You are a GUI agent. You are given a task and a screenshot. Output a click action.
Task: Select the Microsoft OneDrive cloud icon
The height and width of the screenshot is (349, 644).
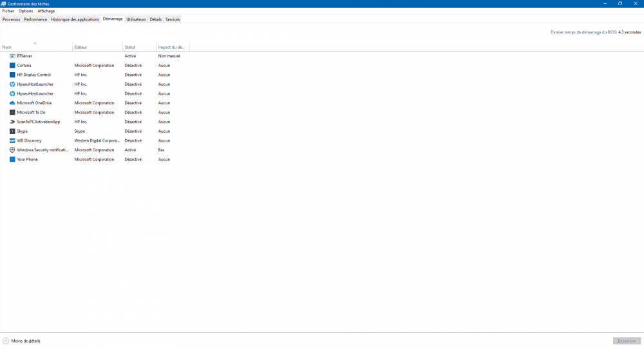12,103
